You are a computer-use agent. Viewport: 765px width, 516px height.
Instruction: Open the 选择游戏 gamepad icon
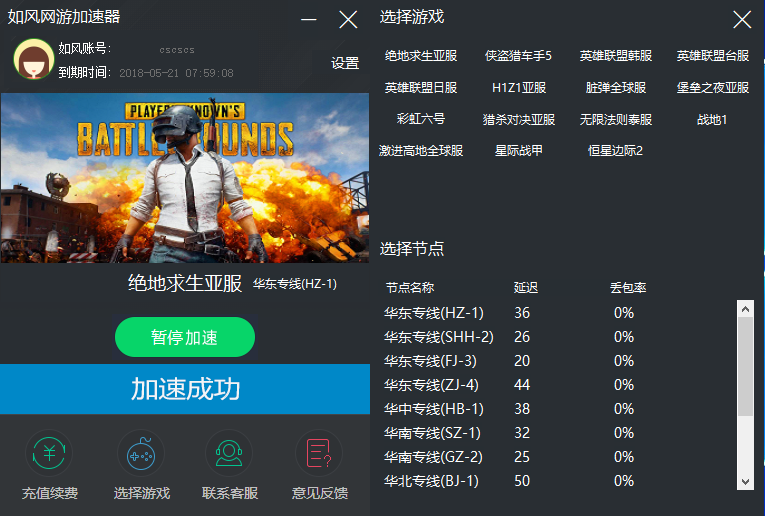click(x=141, y=454)
